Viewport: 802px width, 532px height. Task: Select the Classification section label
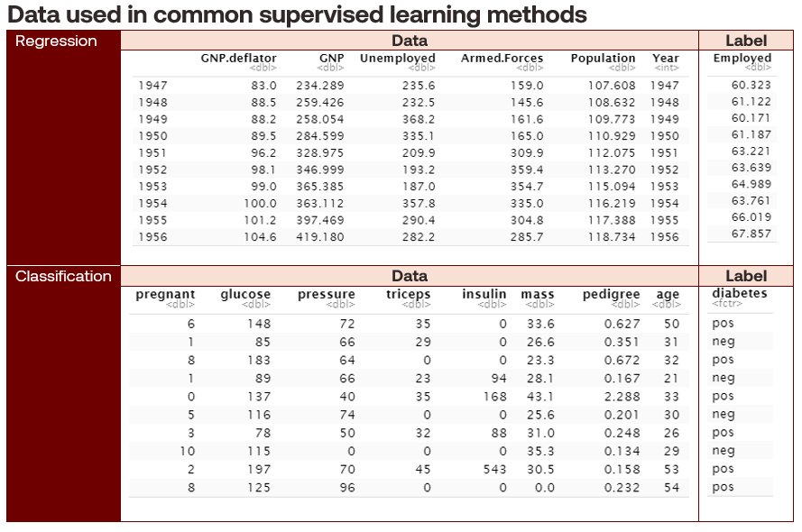tap(63, 276)
